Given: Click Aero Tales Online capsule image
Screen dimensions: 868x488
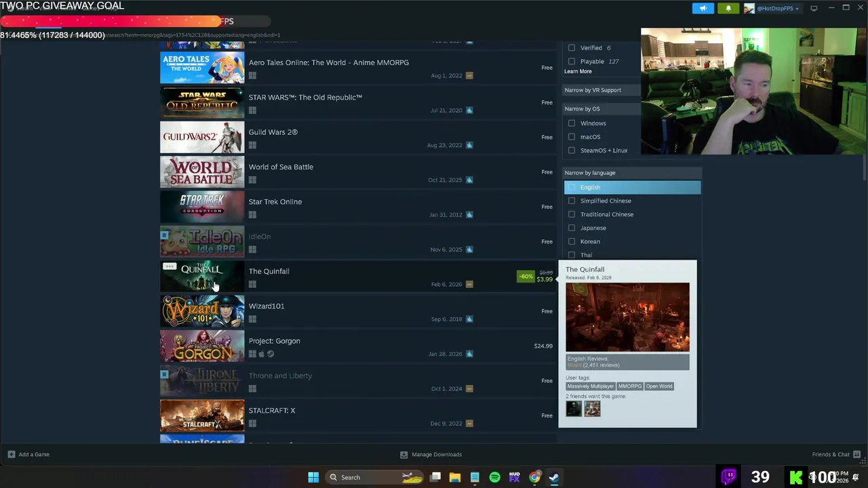Looking at the screenshot, I should [x=202, y=68].
